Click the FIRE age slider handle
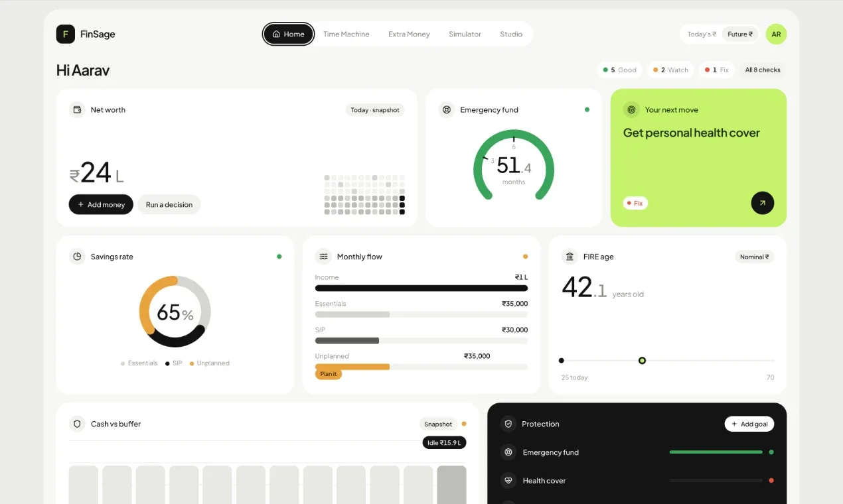Image resolution: width=843 pixels, height=504 pixels. pos(642,361)
